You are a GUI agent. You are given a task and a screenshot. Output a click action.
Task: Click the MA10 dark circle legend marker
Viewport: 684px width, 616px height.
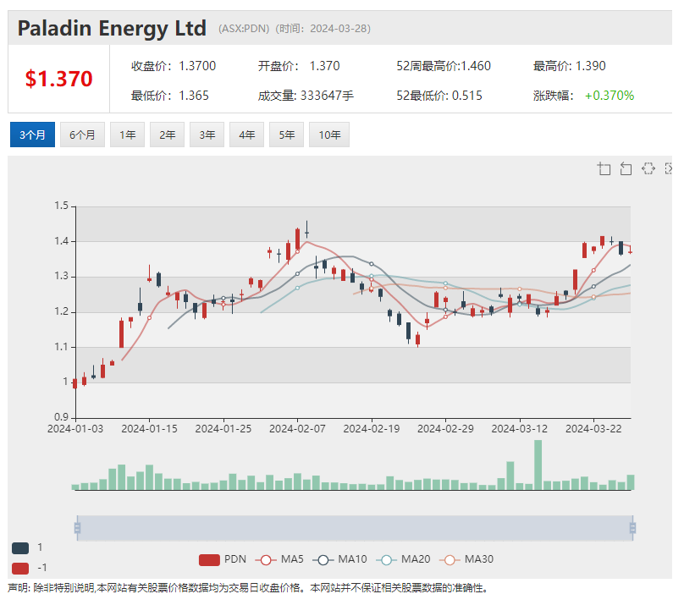click(324, 558)
